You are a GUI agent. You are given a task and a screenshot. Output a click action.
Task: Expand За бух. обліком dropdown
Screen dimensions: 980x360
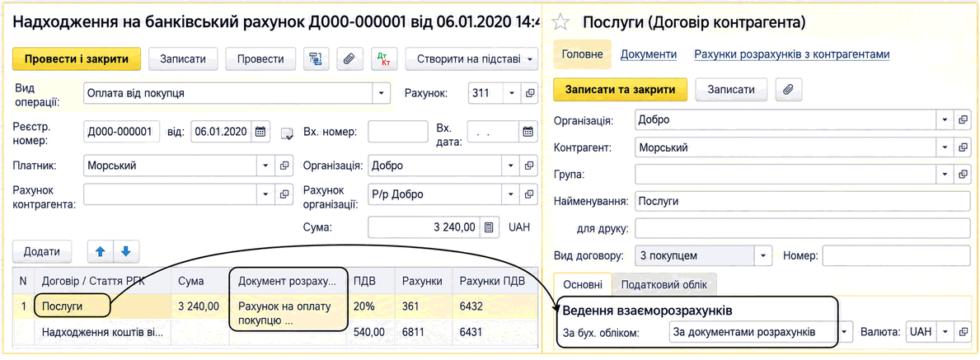845,331
